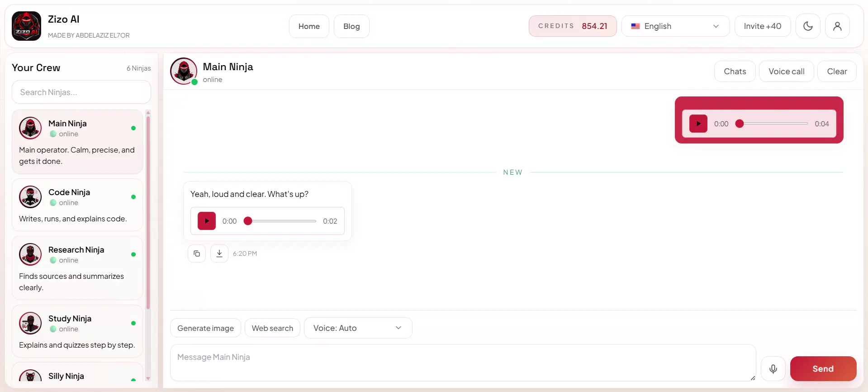Click the message box resize handle
868x392 pixels.
753,378
